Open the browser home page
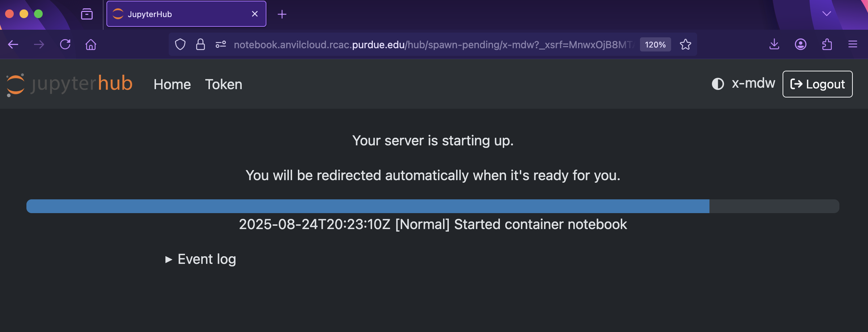The height and width of the screenshot is (332, 868). pos(91,45)
